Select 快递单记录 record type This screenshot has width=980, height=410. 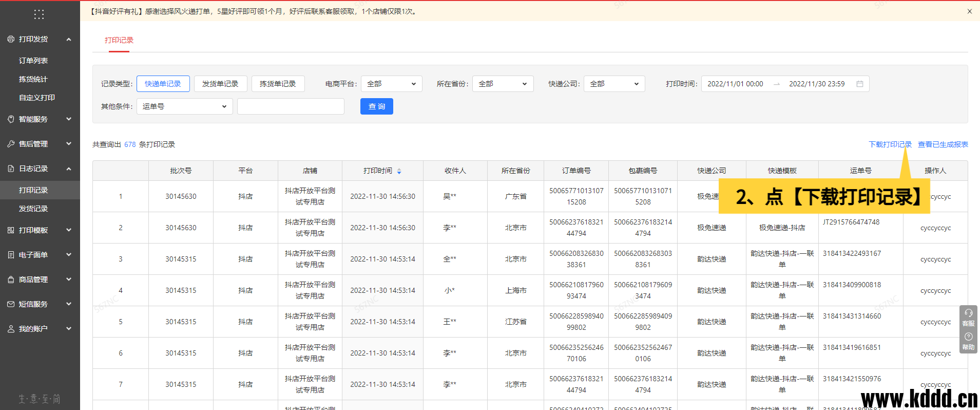click(x=163, y=84)
